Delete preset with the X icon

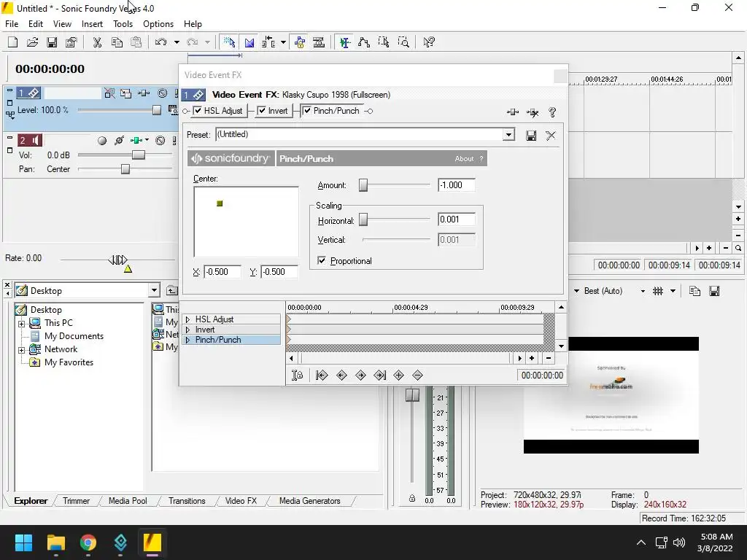[x=551, y=136]
